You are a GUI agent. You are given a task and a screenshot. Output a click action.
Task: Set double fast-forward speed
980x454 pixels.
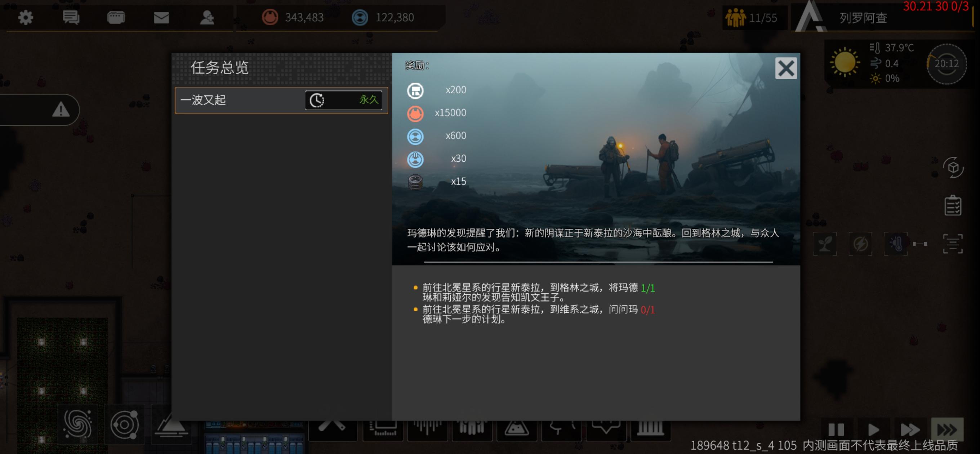click(x=910, y=429)
